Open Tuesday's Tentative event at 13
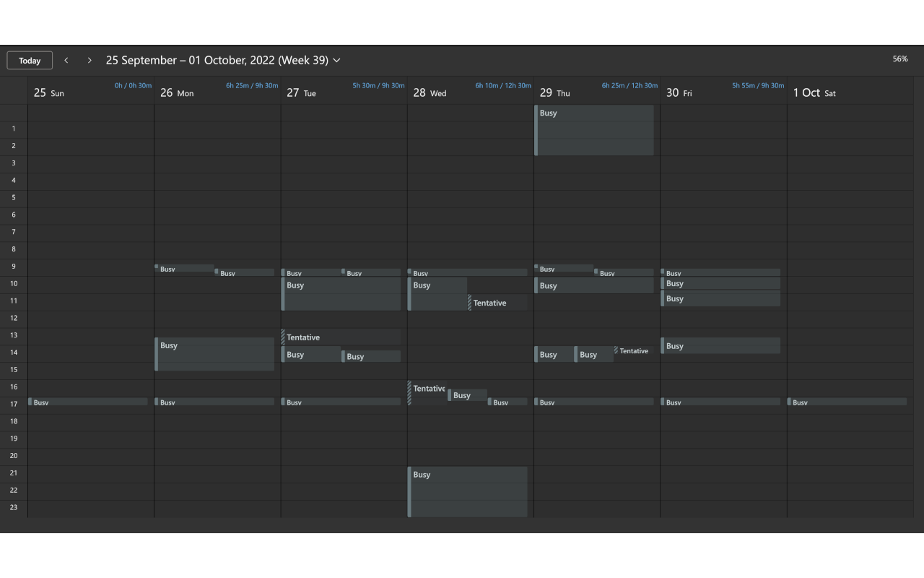Image resolution: width=924 pixels, height=578 pixels. [341, 337]
